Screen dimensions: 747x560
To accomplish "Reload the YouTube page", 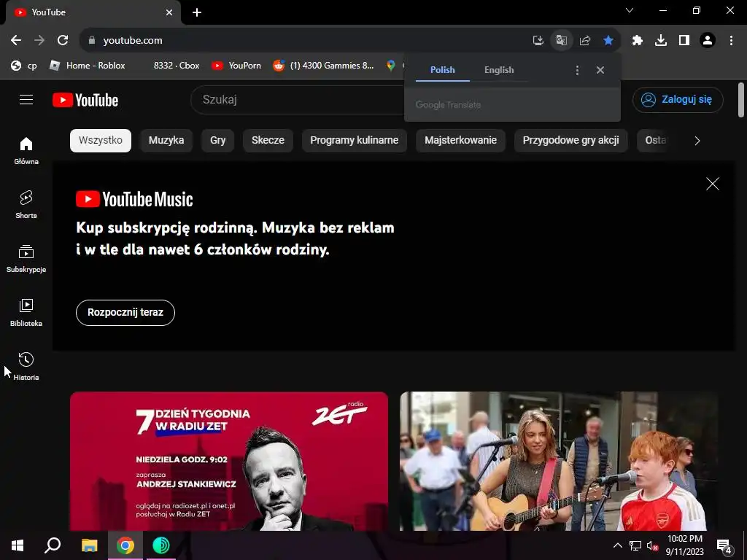I will 63,41.
